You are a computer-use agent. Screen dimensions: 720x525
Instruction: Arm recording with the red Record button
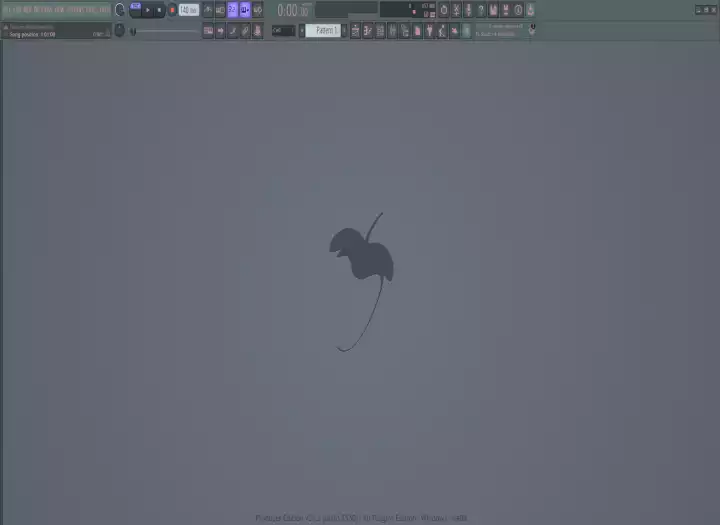[x=172, y=10]
